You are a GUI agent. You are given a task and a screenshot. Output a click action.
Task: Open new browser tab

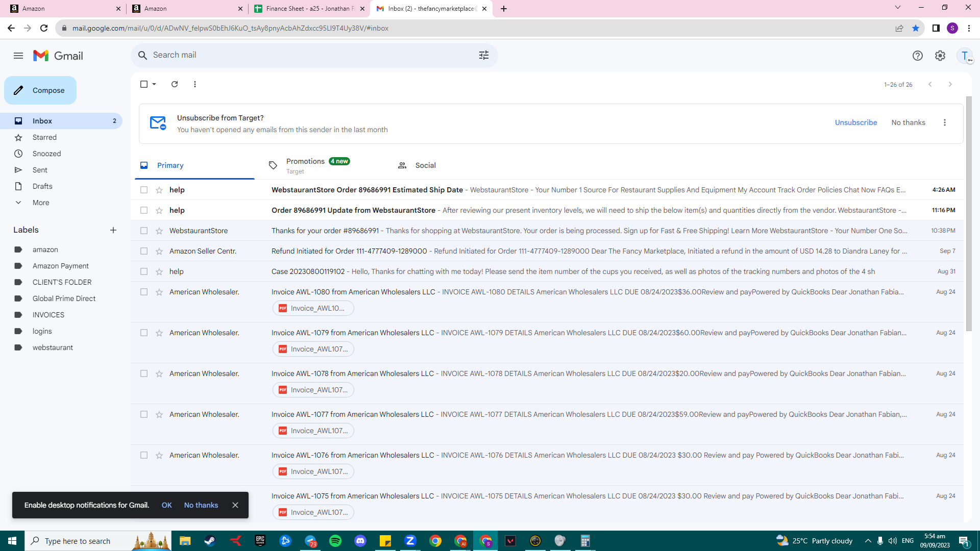(x=504, y=9)
